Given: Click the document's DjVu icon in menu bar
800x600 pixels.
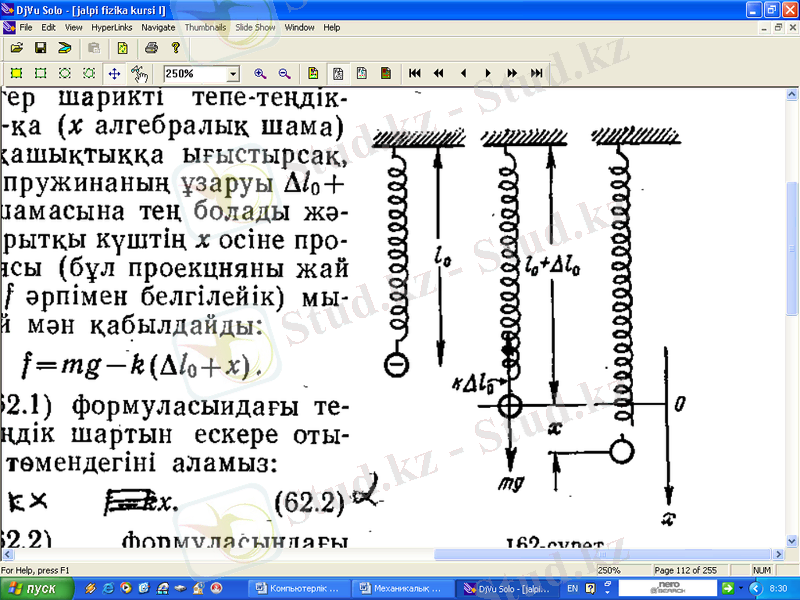Looking at the screenshot, I should tap(8, 28).
